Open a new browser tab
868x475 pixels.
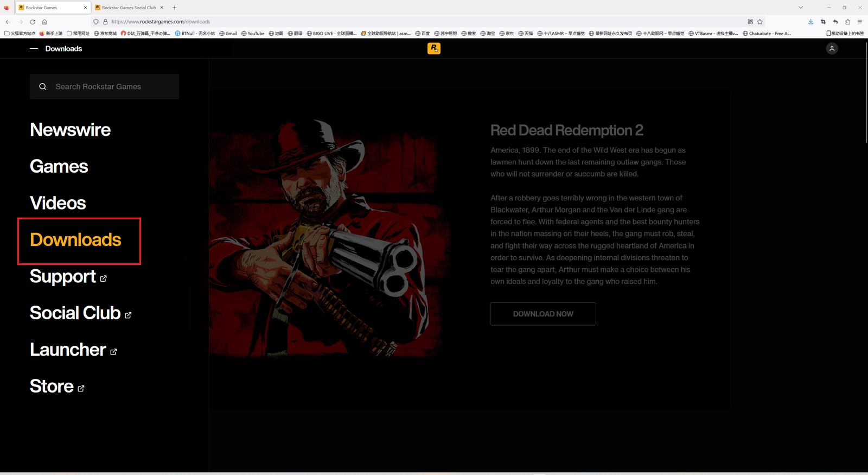pyautogui.click(x=175, y=8)
